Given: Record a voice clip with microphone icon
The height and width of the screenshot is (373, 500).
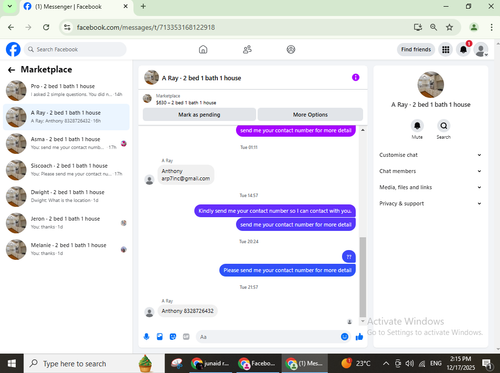Looking at the screenshot, I should [146, 337].
